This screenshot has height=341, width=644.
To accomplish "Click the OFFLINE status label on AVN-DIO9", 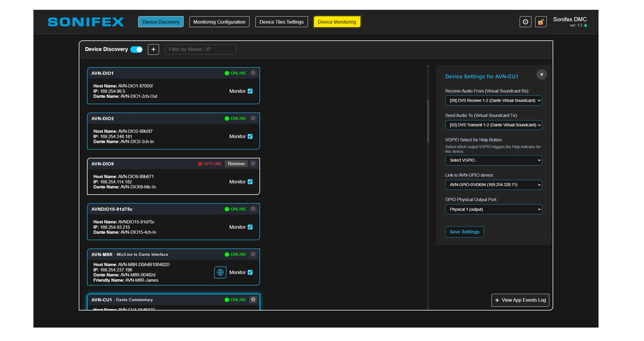I will [x=213, y=164].
